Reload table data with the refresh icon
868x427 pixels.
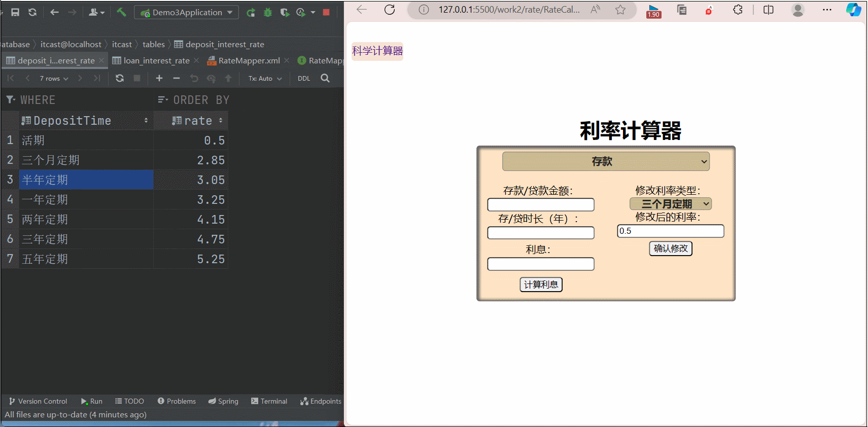tap(120, 78)
